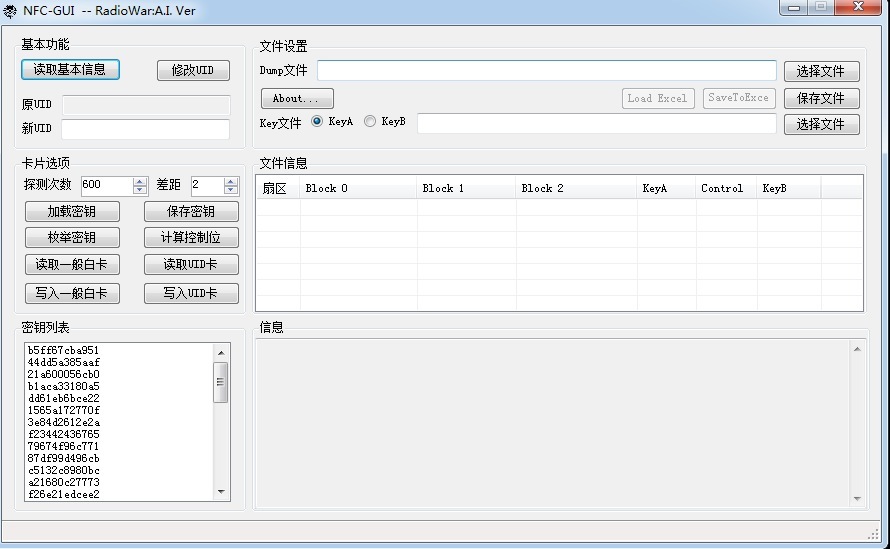Click 选择文件 next to Key文件
Screen dimensions: 890x549
821,124
